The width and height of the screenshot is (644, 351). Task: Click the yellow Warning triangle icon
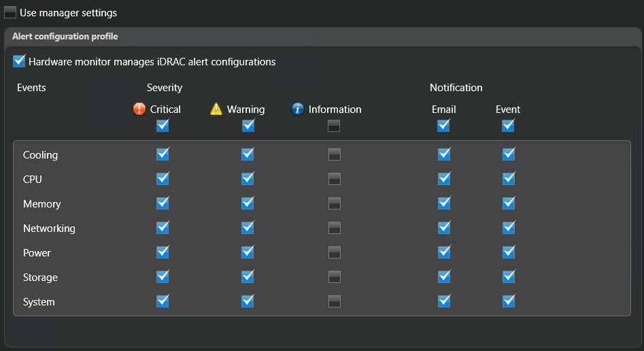pyautogui.click(x=216, y=109)
